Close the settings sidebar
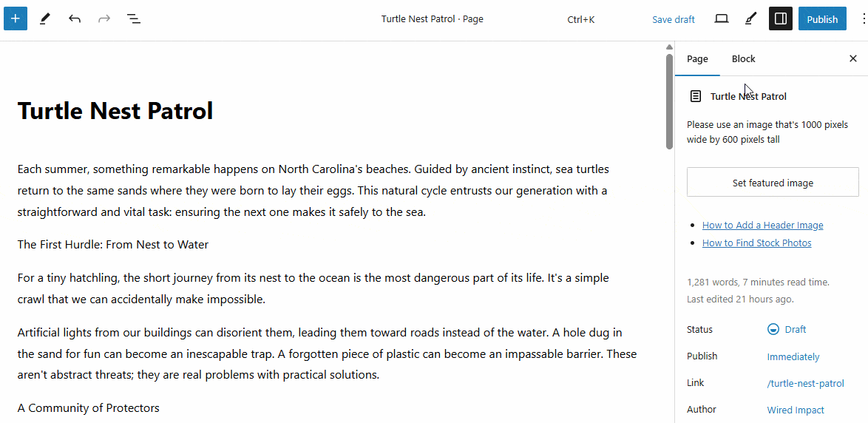This screenshot has width=868, height=423. click(x=853, y=58)
